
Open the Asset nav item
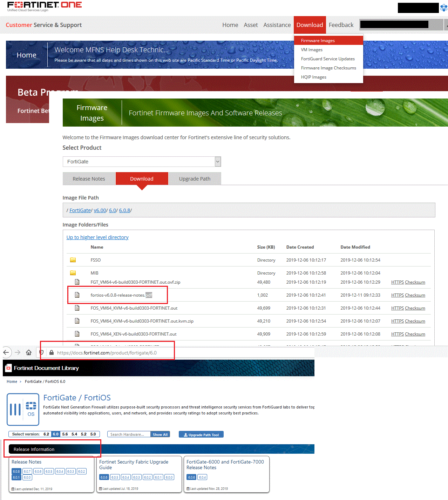251,25
